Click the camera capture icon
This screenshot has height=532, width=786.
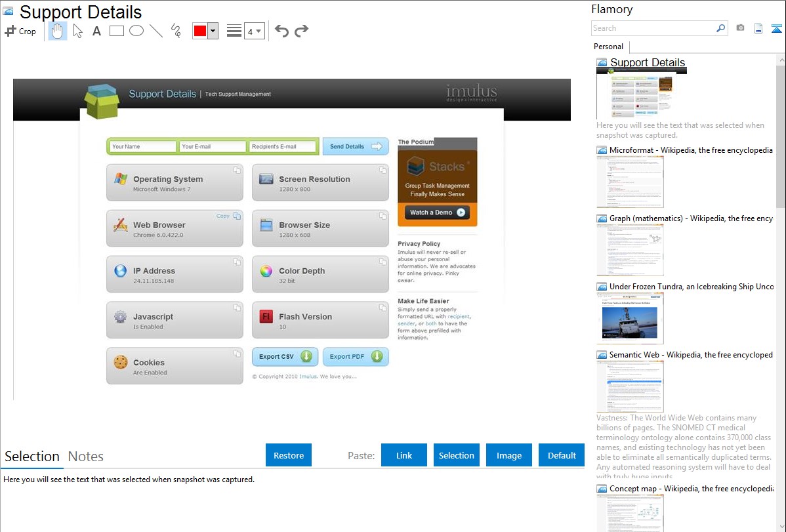pyautogui.click(x=740, y=28)
